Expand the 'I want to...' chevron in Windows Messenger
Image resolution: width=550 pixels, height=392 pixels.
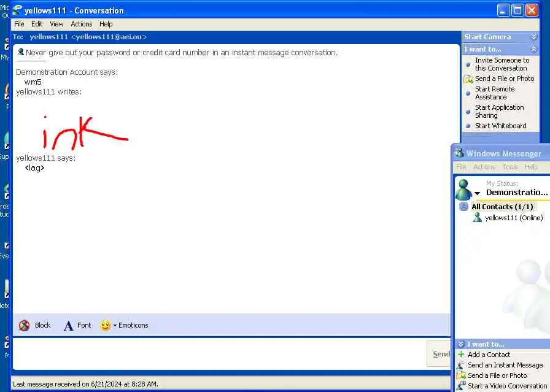tap(461, 344)
